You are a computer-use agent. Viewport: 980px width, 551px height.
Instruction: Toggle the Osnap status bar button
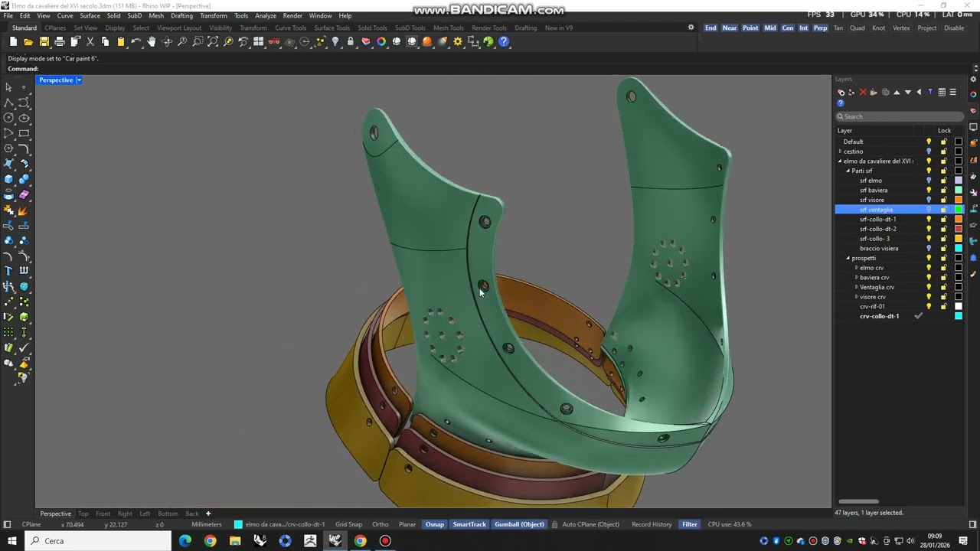tap(434, 524)
